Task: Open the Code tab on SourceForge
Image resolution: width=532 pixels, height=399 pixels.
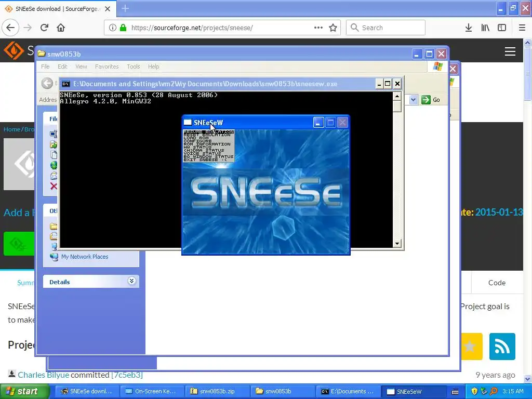Action: pyautogui.click(x=497, y=283)
